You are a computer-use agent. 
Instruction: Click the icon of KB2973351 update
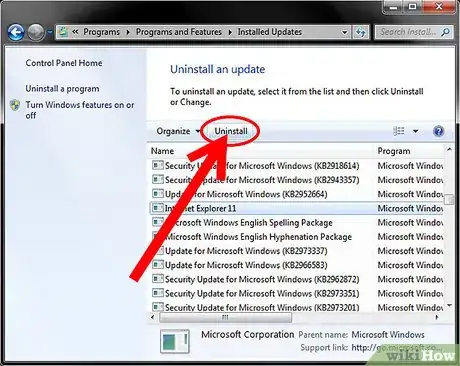click(x=158, y=293)
